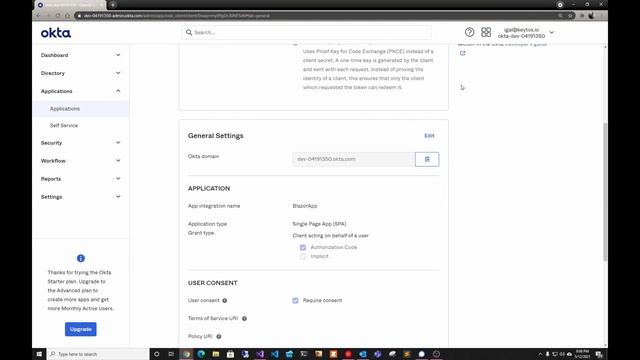
Task: Open Visual Studio from the taskbar
Action: (260, 354)
